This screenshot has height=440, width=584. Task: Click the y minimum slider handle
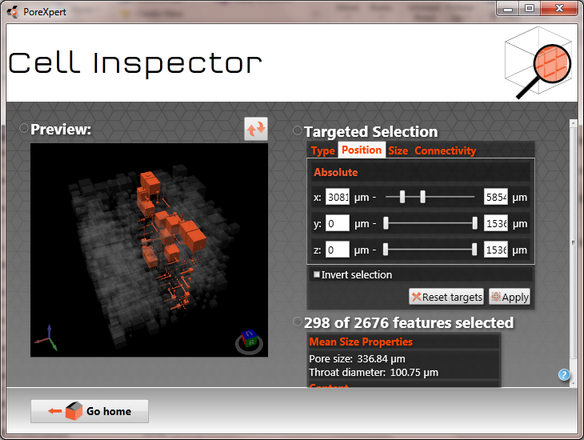[x=386, y=223]
